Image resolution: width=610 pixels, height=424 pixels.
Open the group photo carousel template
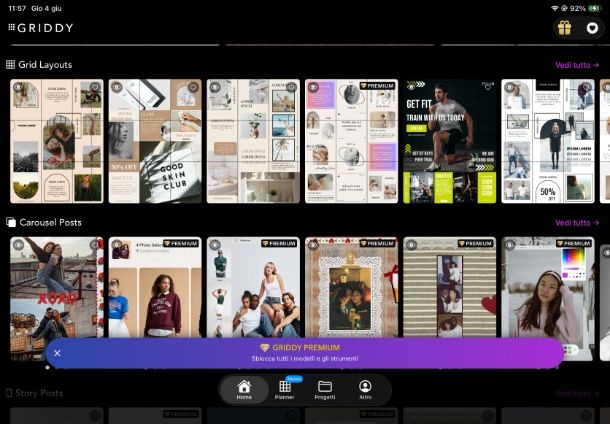[x=253, y=288]
